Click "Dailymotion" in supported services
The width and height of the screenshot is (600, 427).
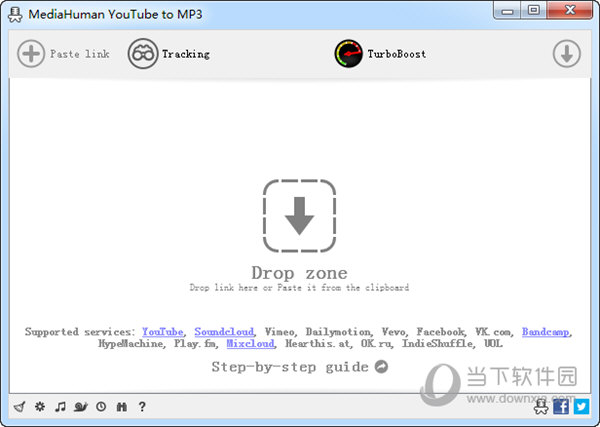click(x=338, y=332)
